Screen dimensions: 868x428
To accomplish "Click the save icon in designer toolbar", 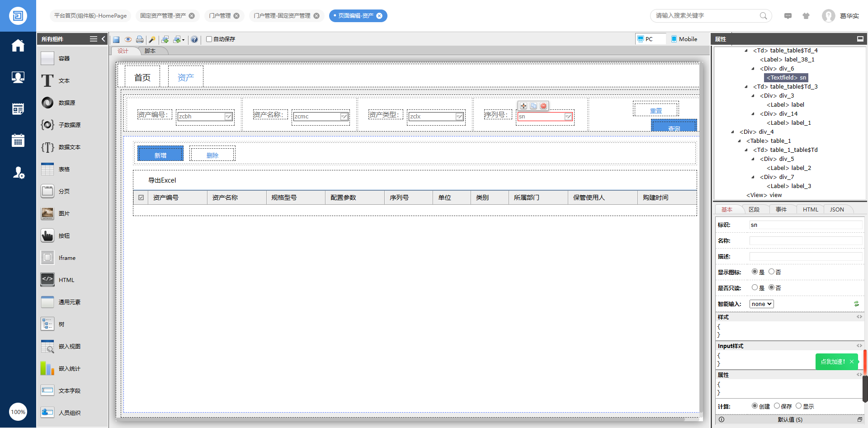I will [x=116, y=39].
